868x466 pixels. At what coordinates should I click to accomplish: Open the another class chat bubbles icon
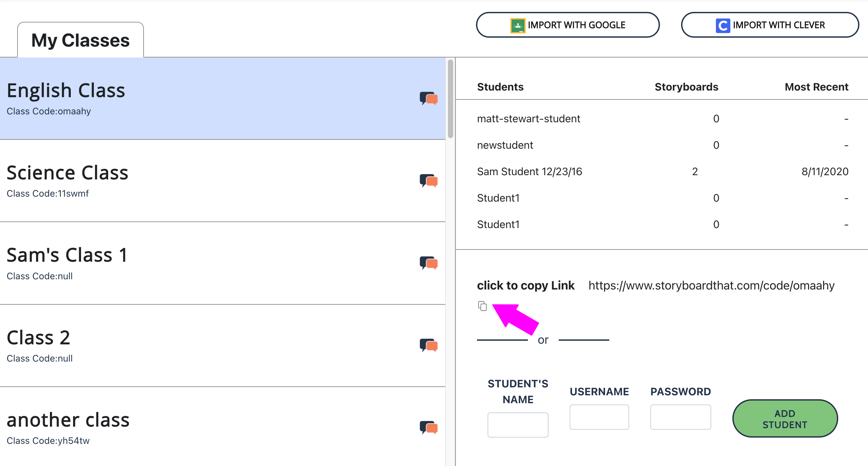[x=429, y=428]
